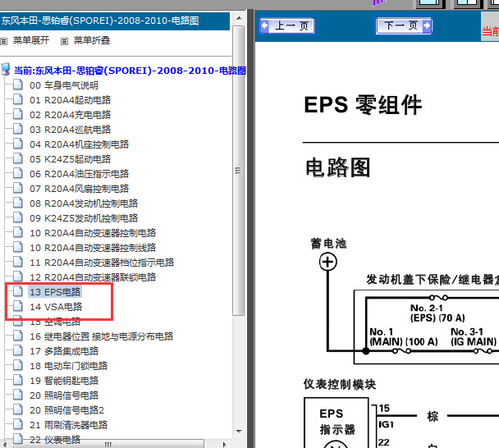Viewport: 499px width, 448px height.
Task: Open 19 智能钥匙电路
Action: pos(64,381)
